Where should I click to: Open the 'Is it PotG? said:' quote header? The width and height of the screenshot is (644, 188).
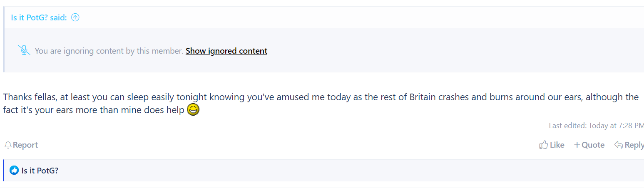click(x=39, y=17)
